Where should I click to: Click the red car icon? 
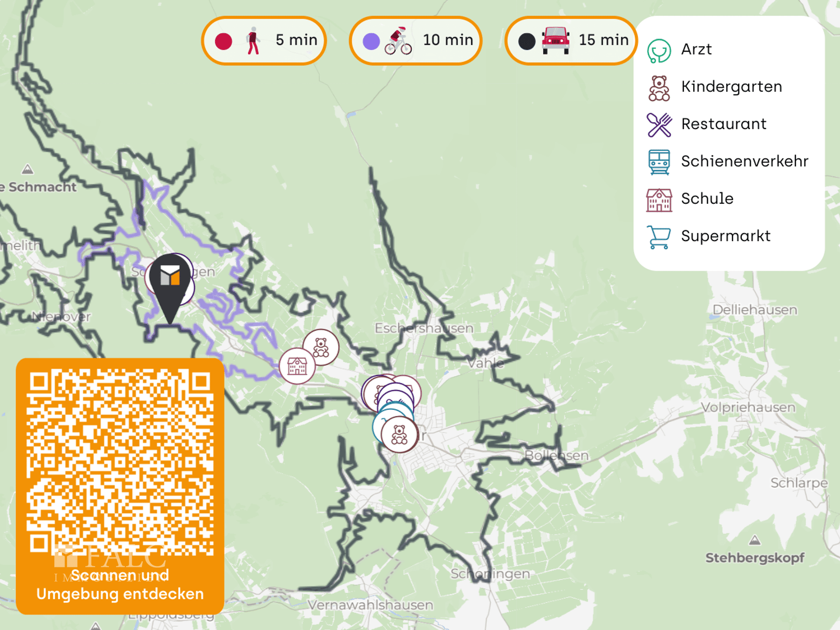555,40
